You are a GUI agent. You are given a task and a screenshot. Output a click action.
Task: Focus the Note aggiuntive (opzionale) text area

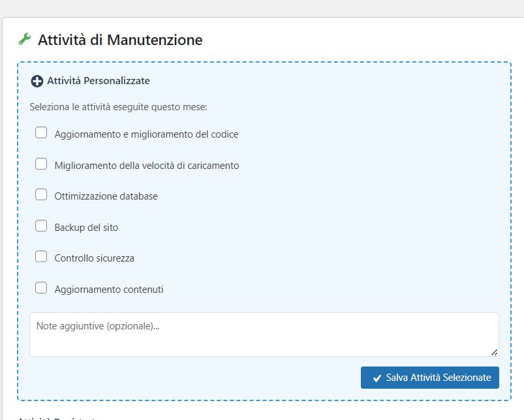tap(264, 335)
